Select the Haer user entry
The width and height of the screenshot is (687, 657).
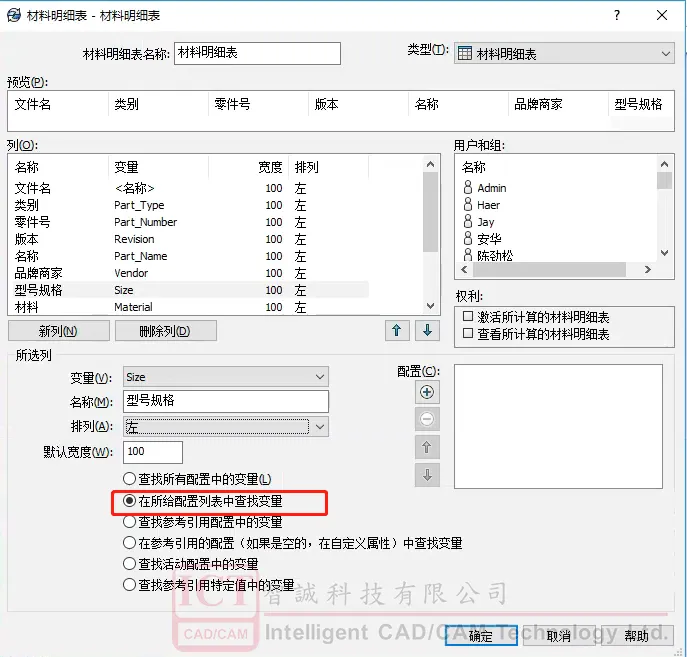pyautogui.click(x=488, y=205)
